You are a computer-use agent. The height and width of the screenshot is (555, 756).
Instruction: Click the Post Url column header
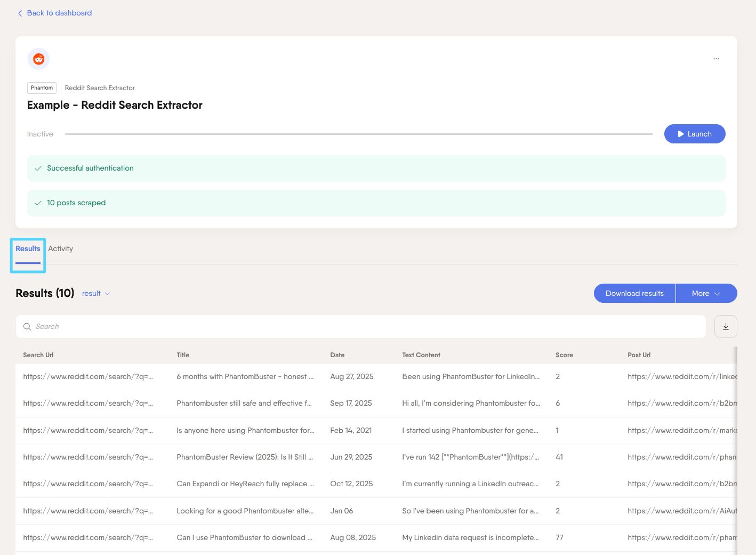click(x=639, y=355)
